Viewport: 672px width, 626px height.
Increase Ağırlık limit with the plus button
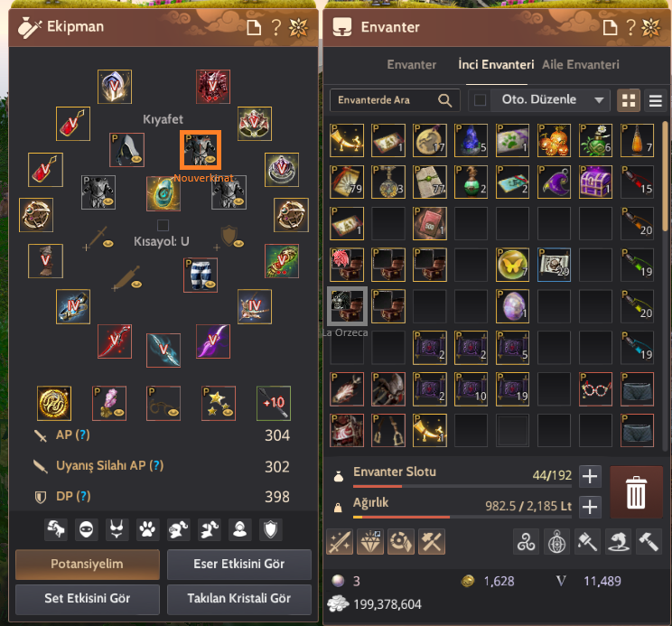(590, 507)
